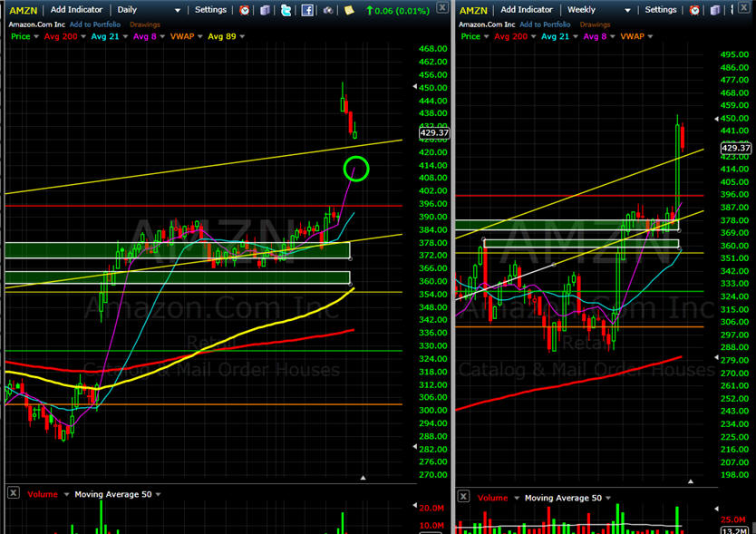Click the axis marker arrow beside 282.00, Daily chart
Screen dimensions: 756x534
pos(414,447)
